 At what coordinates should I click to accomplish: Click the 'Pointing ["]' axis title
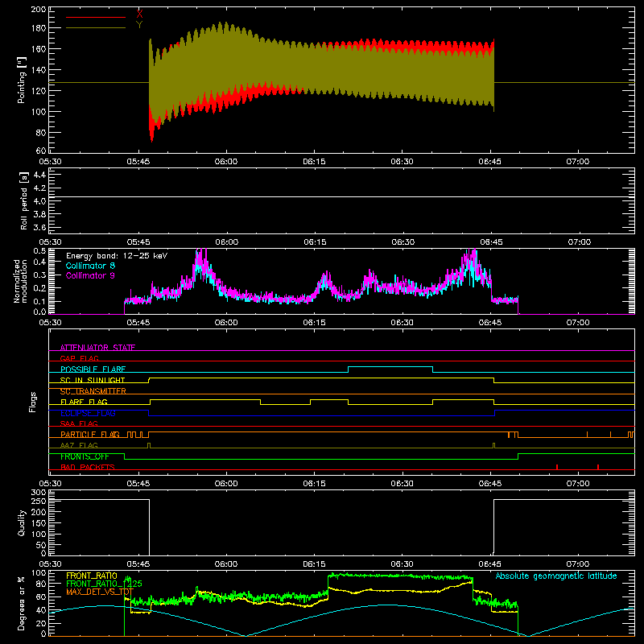pos(22,80)
